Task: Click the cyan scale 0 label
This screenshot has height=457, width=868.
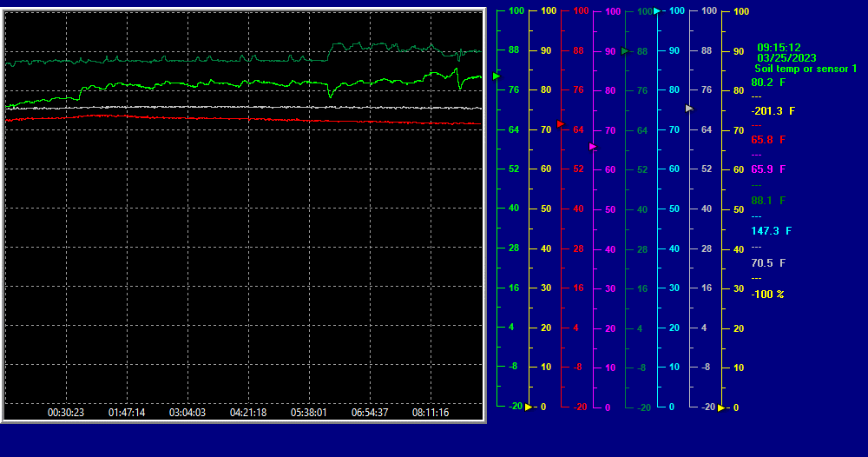Action: [x=672, y=407]
